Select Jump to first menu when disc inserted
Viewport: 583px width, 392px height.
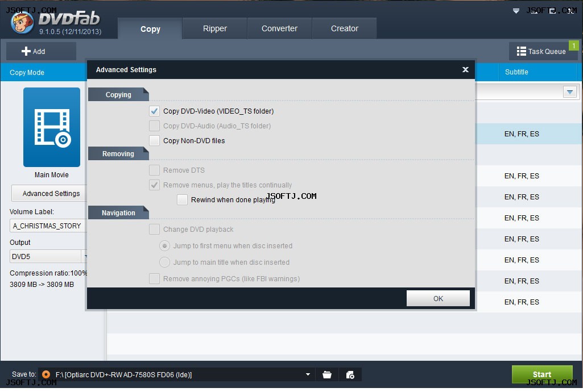[164, 246]
